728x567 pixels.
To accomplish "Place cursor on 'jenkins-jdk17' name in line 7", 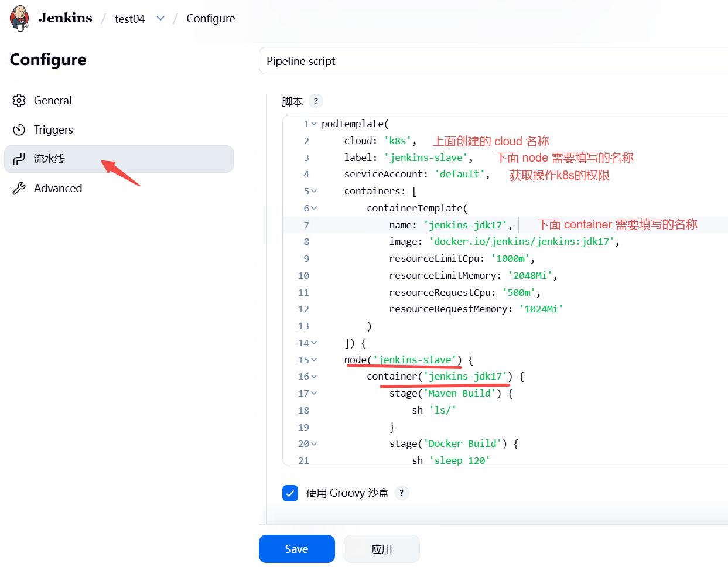I will click(x=465, y=226).
